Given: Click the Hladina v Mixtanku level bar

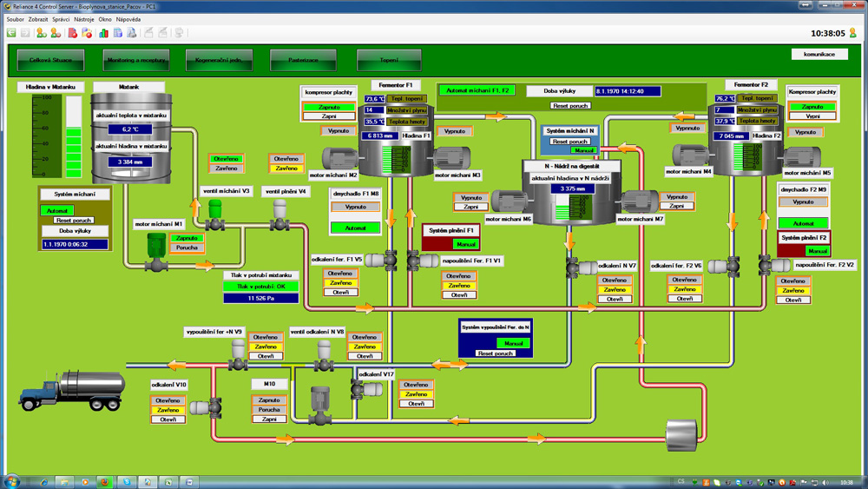Looking at the screenshot, I should click(x=74, y=136).
